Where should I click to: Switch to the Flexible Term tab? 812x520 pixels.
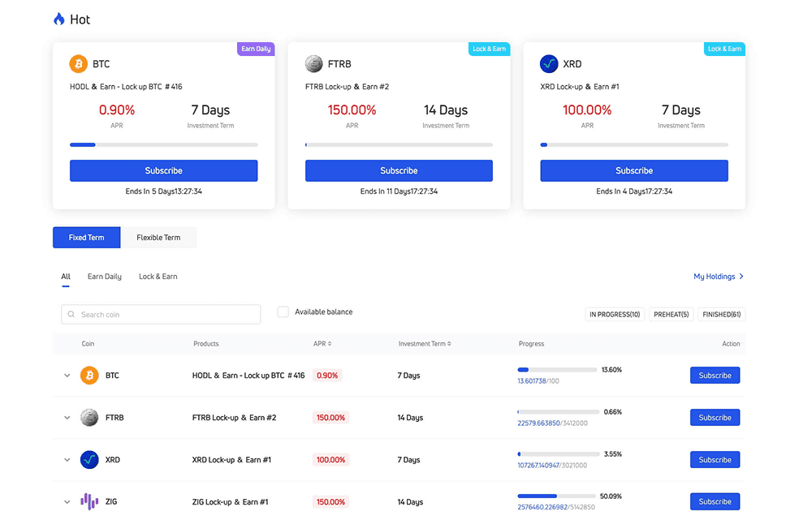click(158, 238)
